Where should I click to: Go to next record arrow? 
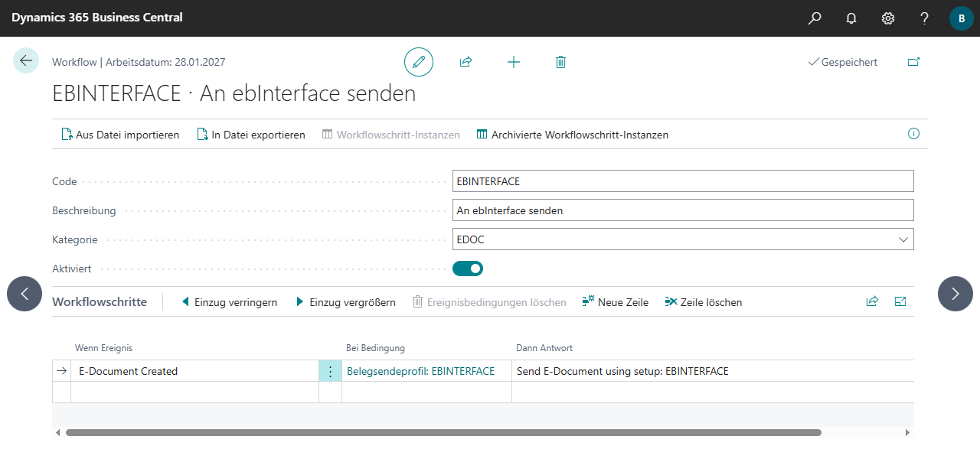point(955,294)
